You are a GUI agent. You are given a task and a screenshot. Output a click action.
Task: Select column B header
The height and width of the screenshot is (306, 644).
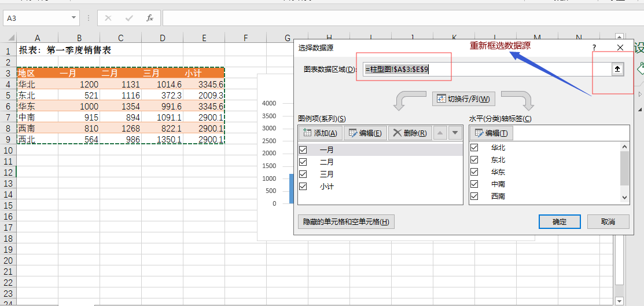[x=79, y=38]
